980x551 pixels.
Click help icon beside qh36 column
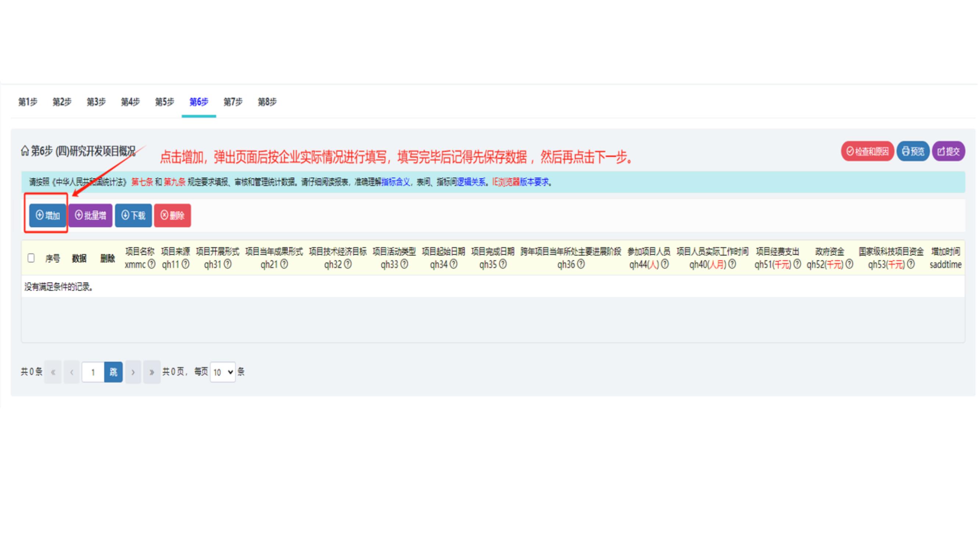click(x=581, y=264)
